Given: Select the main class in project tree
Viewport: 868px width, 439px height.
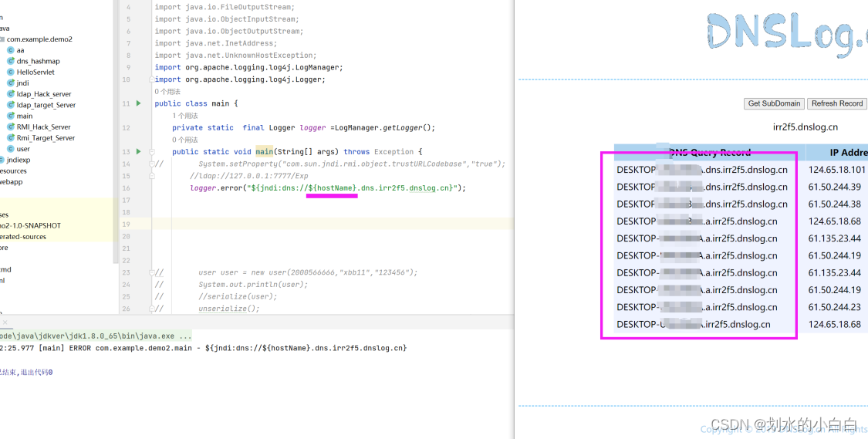Looking at the screenshot, I should [25, 117].
